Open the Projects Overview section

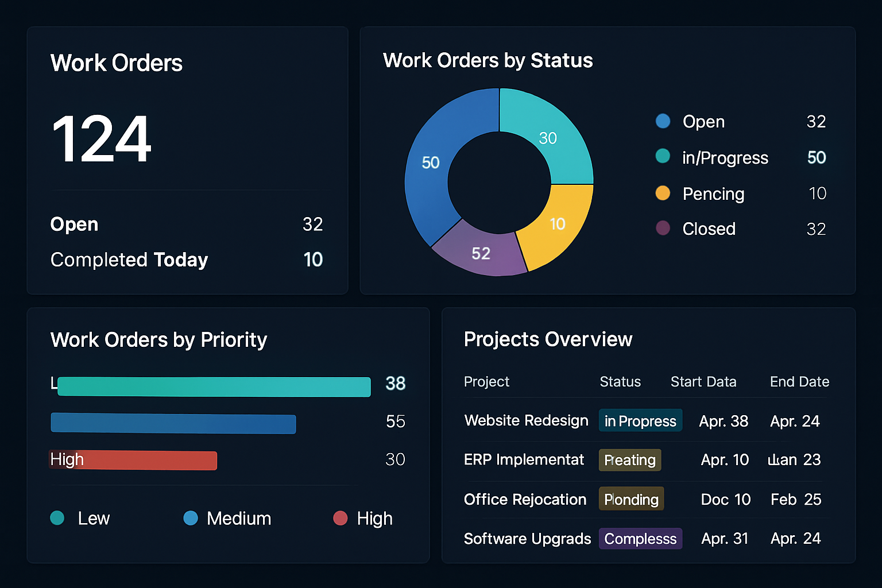548,339
